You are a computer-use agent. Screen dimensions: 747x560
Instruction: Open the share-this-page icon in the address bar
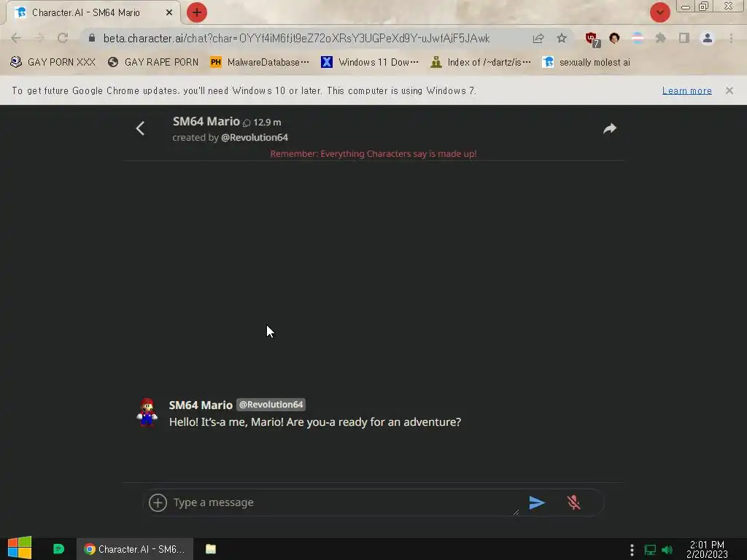(538, 38)
